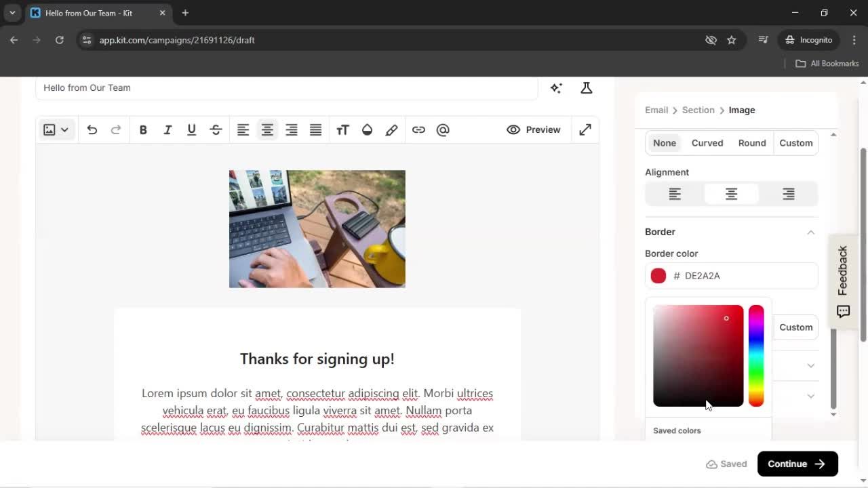Image resolution: width=868 pixels, height=488 pixels.
Task: Navigate to Section in the breadcrumb
Action: coord(698,110)
